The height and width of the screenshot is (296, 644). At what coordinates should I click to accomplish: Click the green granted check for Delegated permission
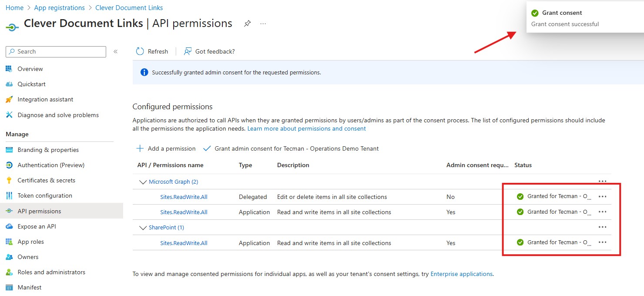tap(520, 196)
